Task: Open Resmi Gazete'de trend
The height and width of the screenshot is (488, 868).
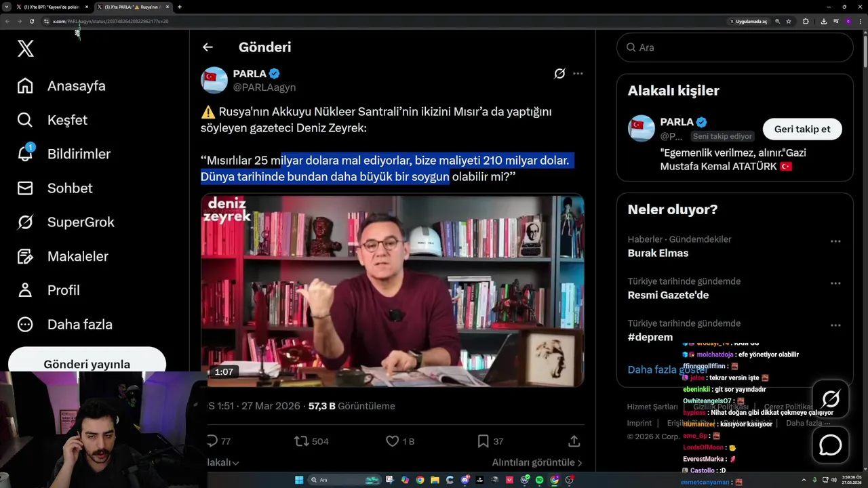Action: pos(668,295)
